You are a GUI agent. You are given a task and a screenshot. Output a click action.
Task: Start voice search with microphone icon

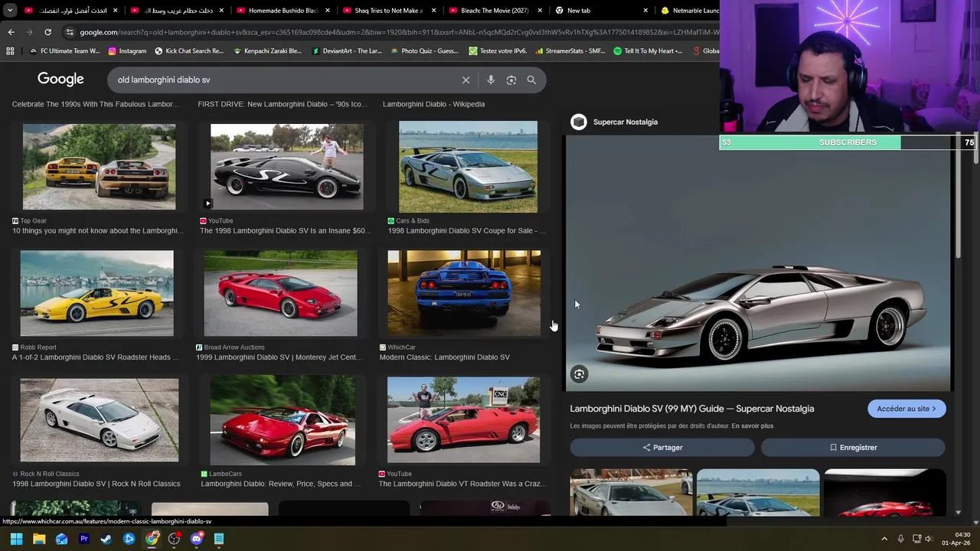pos(491,80)
